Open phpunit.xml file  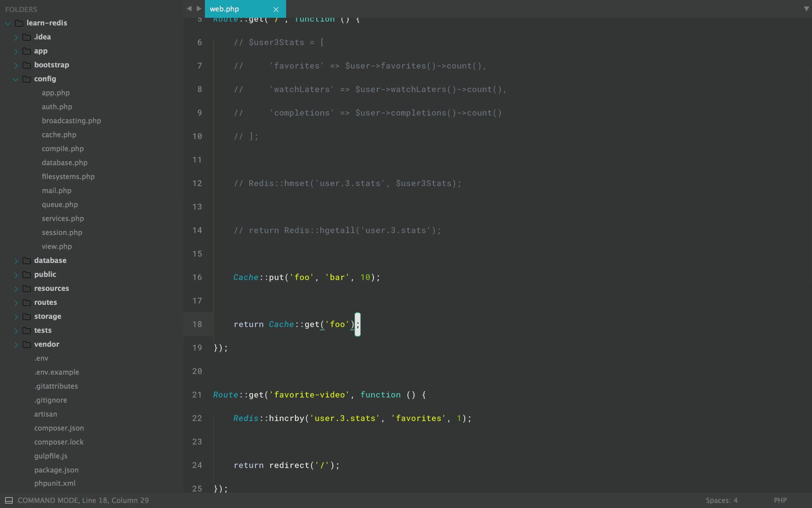pos(55,484)
